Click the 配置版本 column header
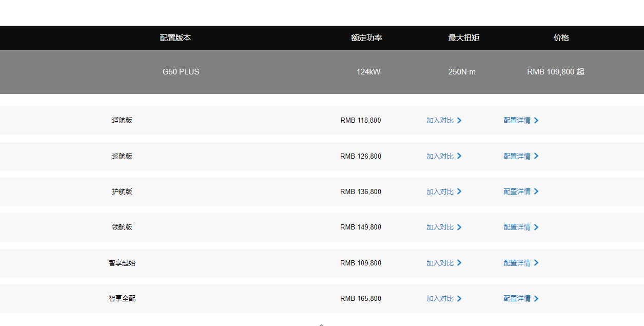 point(175,38)
